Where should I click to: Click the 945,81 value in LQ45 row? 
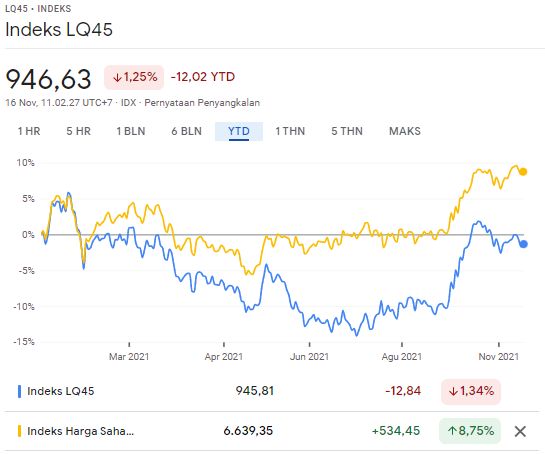[x=255, y=391]
